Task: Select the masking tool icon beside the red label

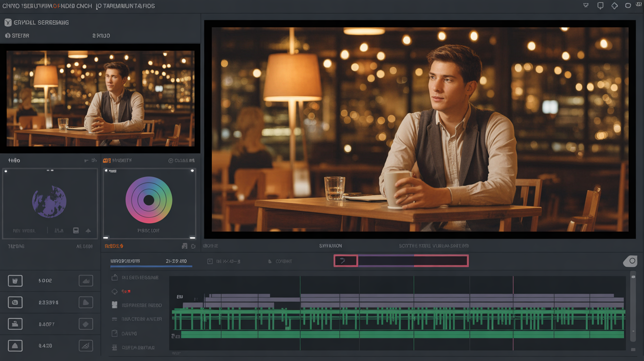Action: [x=115, y=291]
